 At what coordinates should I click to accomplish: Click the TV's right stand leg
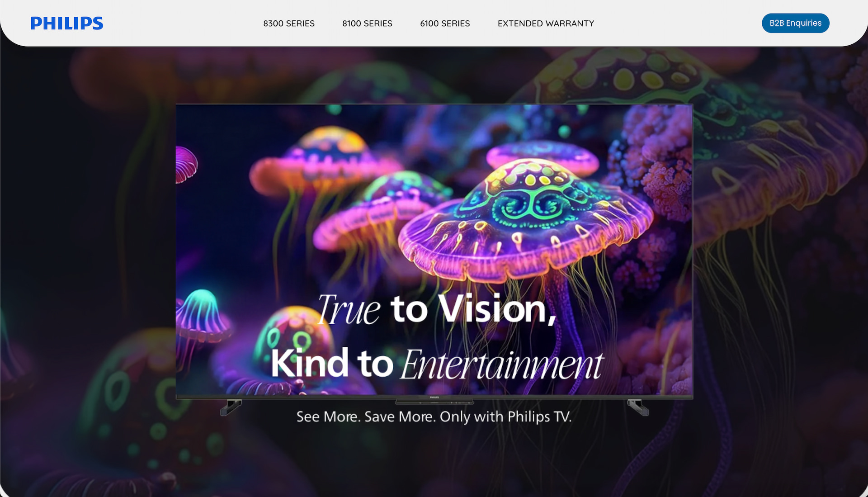pyautogui.click(x=638, y=407)
